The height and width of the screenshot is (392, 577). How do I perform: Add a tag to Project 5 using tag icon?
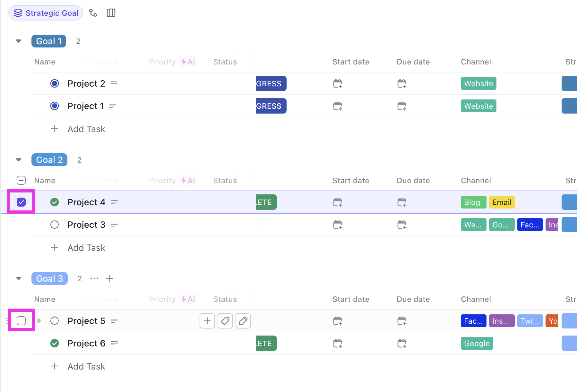click(225, 320)
